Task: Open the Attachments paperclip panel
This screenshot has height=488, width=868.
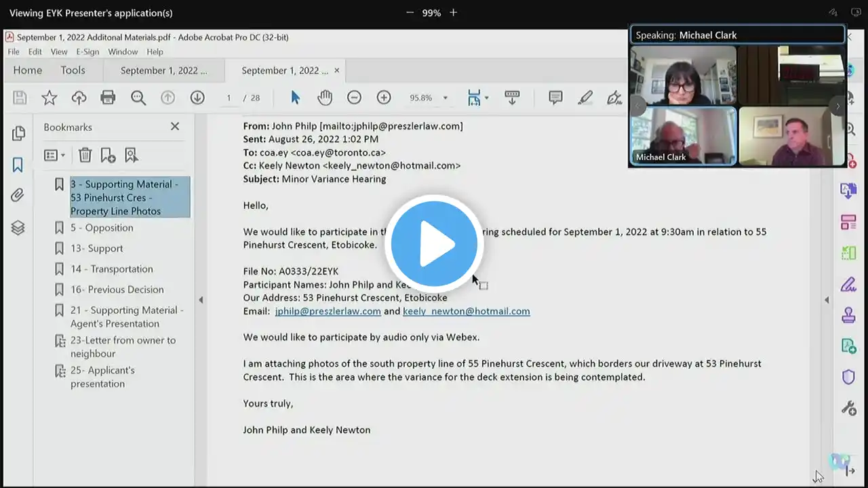Action: point(18,196)
